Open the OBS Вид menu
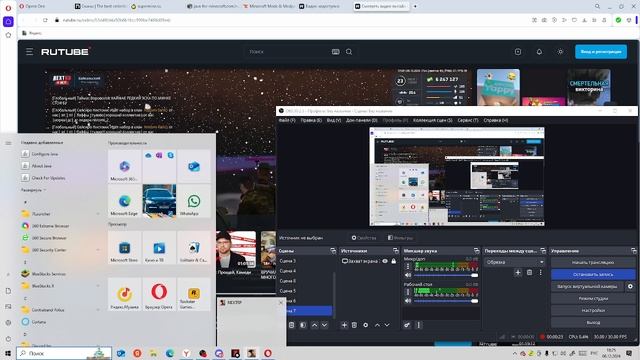The width and height of the screenshot is (640, 360). tap(334, 120)
